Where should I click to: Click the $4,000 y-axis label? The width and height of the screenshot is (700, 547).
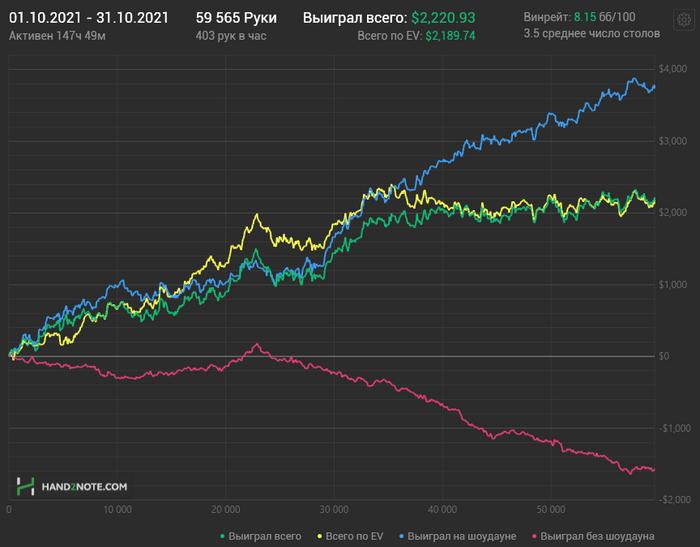pos(673,69)
